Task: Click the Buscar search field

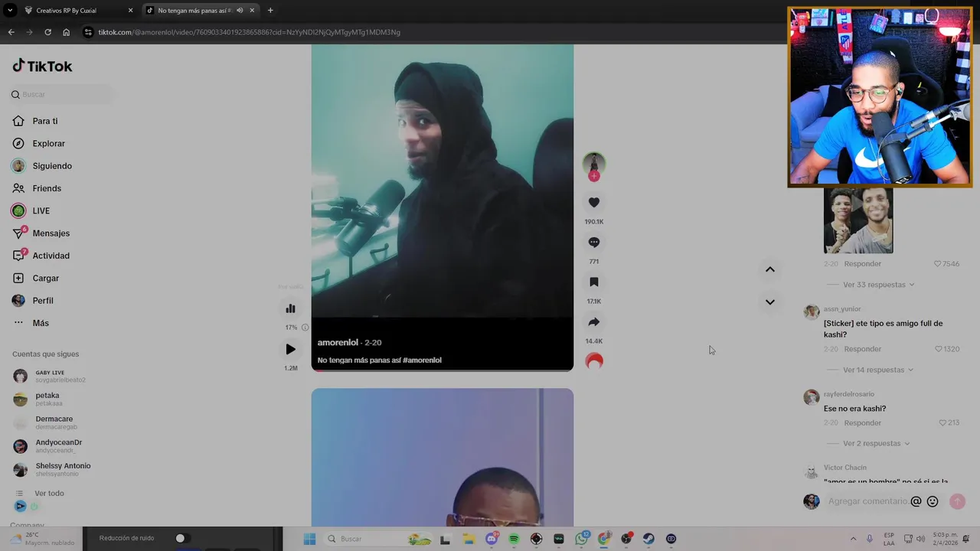Action: click(60, 94)
